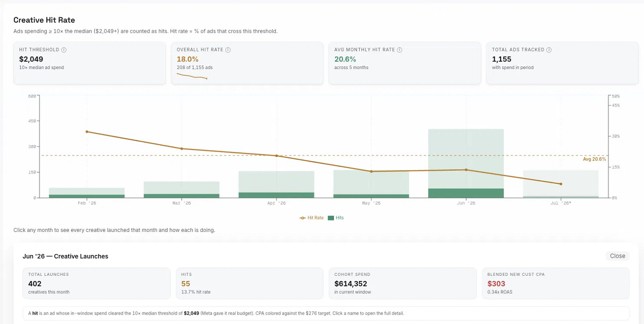Select the Mar '26 bar in chart

coord(181,189)
